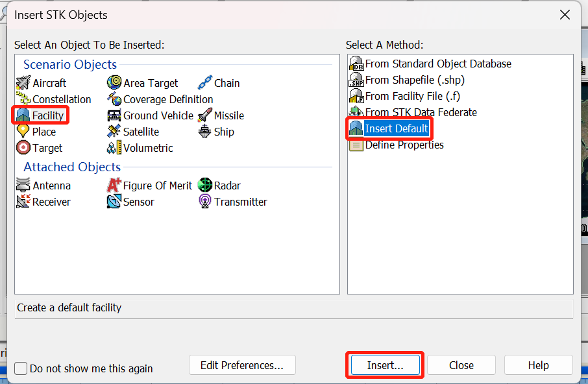Click the Radar attached object icon
The height and width of the screenshot is (384, 588).
(x=205, y=186)
